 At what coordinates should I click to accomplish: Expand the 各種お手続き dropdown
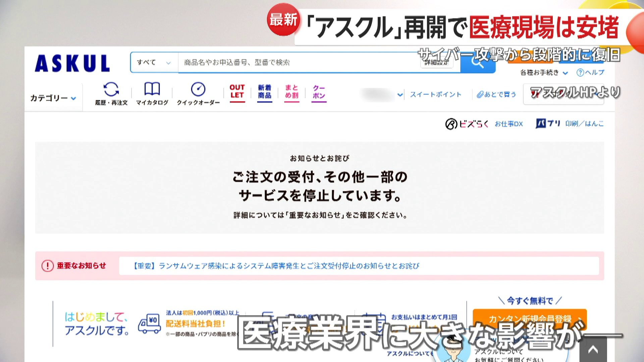tap(544, 73)
